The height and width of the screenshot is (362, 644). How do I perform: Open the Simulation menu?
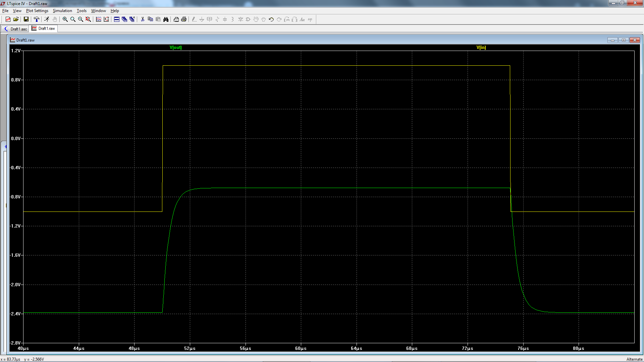click(62, 11)
